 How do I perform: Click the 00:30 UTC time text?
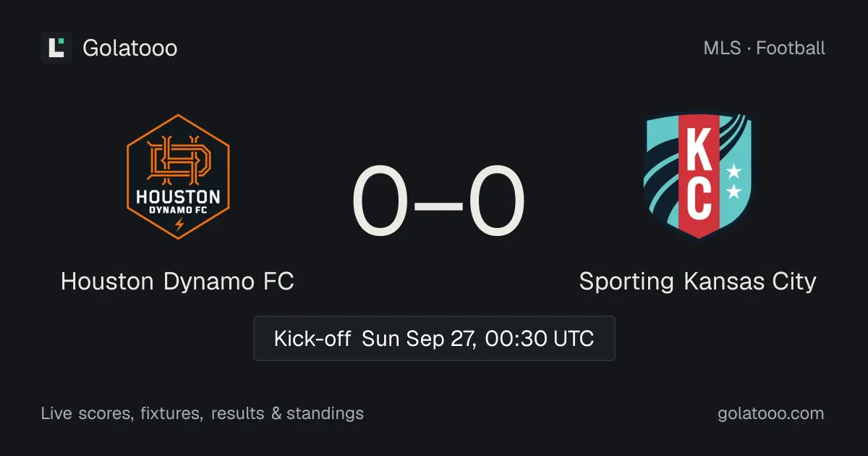538,338
